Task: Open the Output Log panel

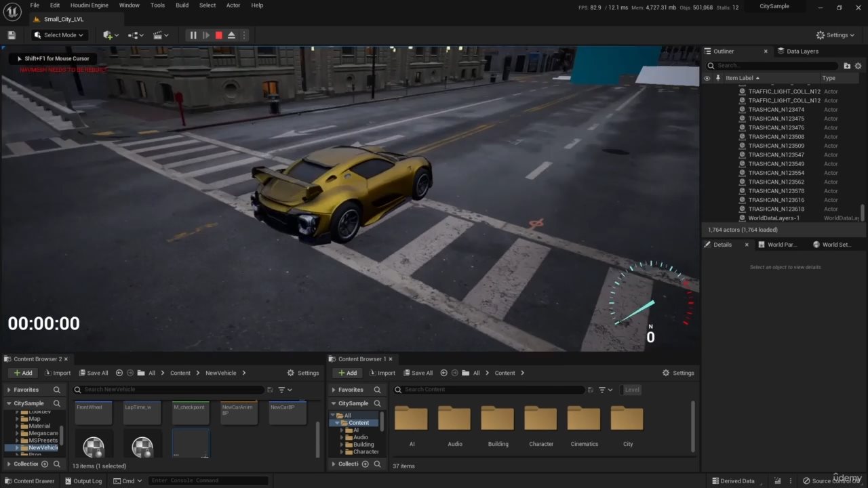Action: click(83, 481)
